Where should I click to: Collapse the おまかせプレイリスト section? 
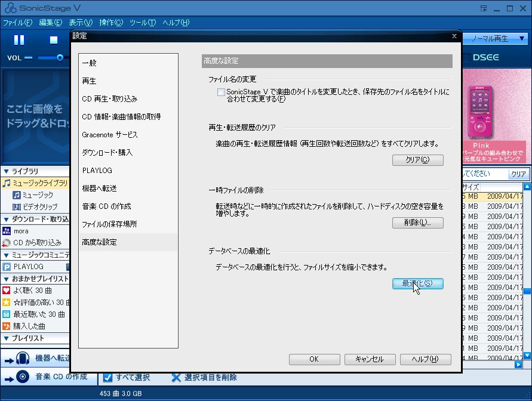(x=5, y=279)
